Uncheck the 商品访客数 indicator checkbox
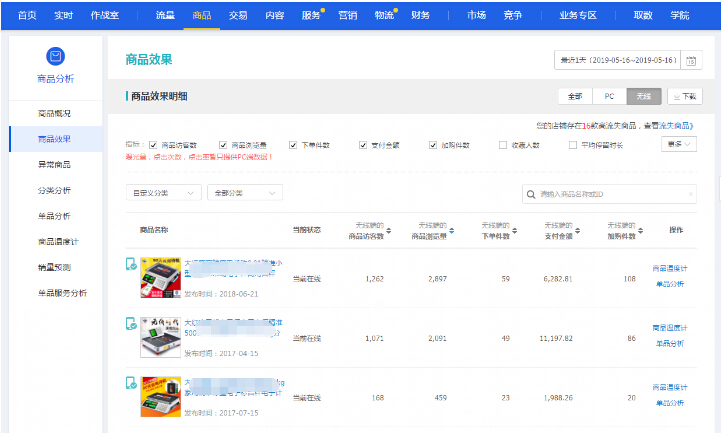723x443 pixels. tap(153, 144)
